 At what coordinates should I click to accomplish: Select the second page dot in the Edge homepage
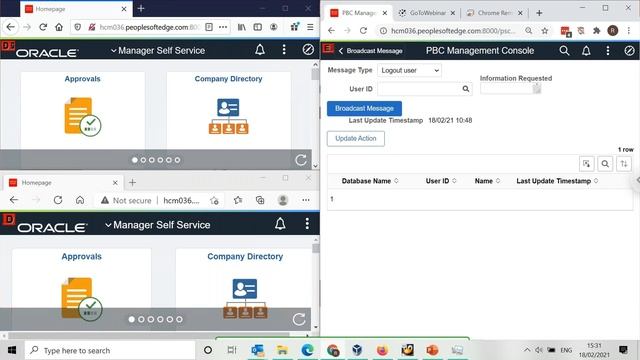click(141, 319)
